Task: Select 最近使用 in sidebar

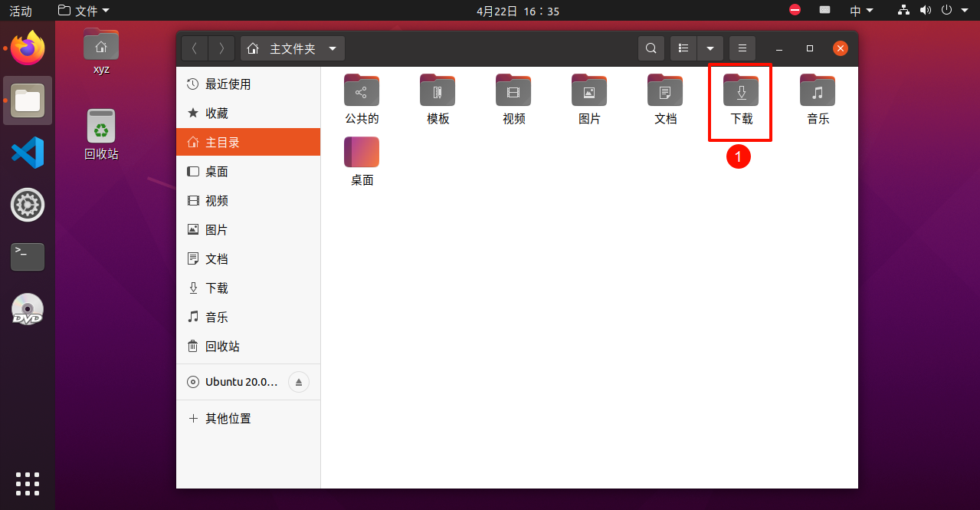Action: 248,84
